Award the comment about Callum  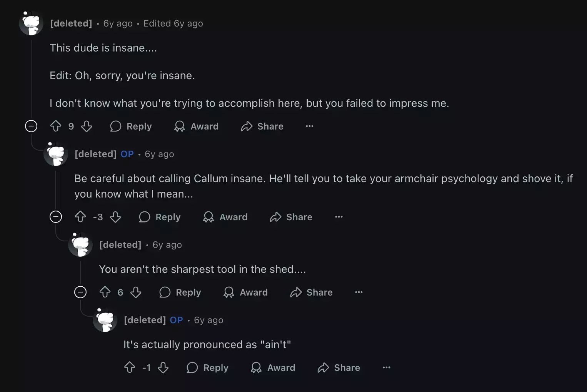[225, 217]
